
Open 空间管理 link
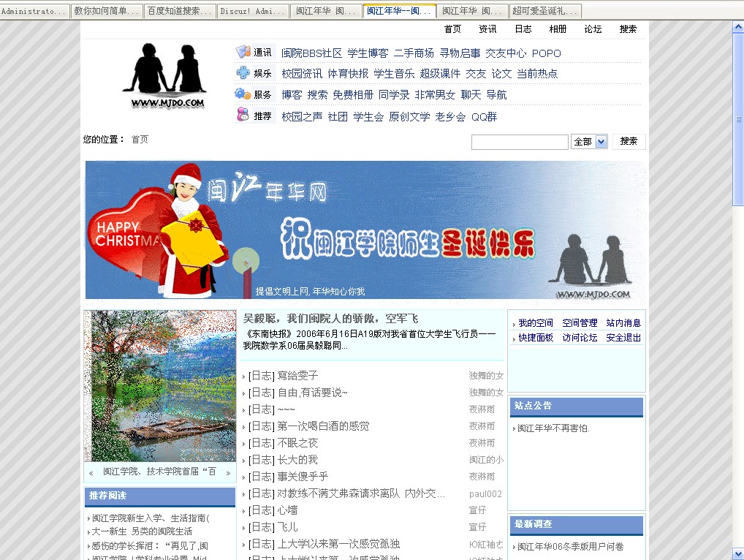tap(580, 323)
